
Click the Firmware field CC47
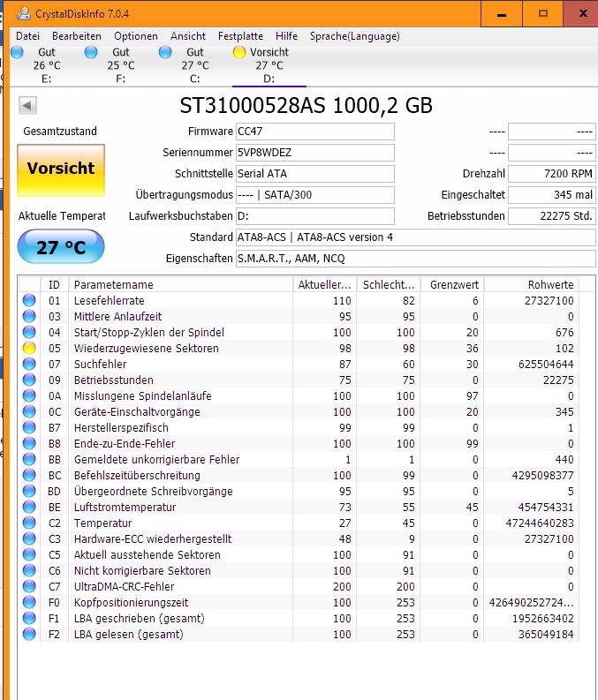pyautogui.click(x=315, y=132)
